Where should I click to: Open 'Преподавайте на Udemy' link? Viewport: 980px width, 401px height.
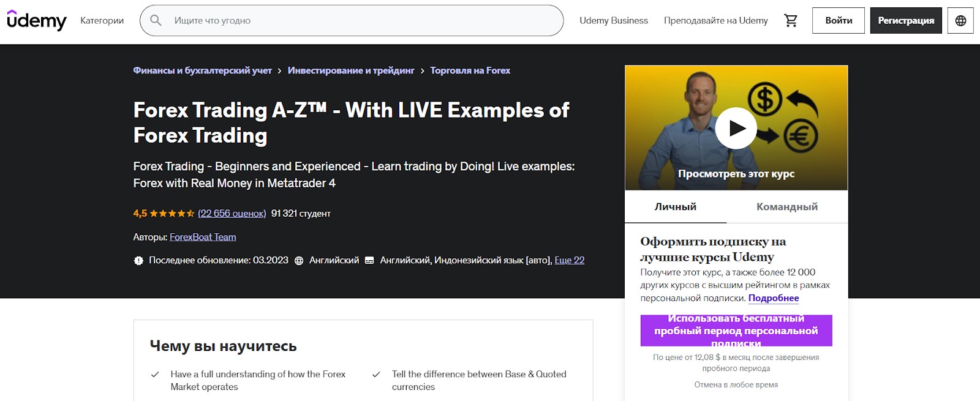point(715,20)
